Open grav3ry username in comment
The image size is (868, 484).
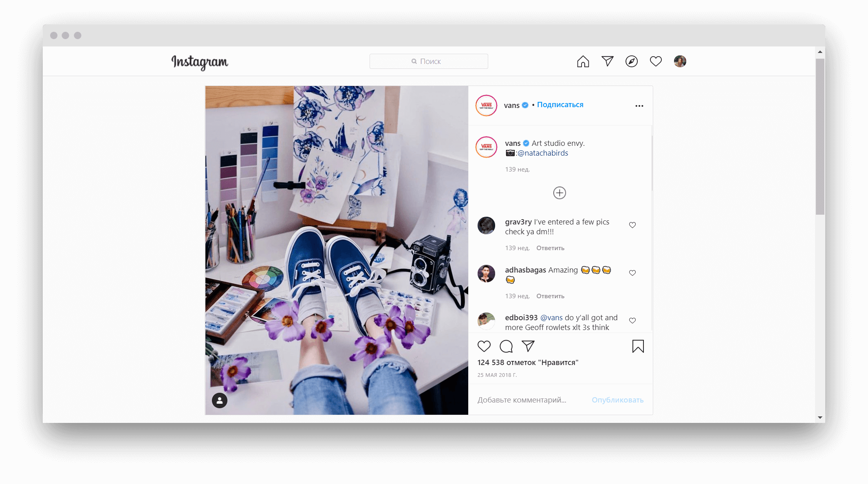coord(518,222)
